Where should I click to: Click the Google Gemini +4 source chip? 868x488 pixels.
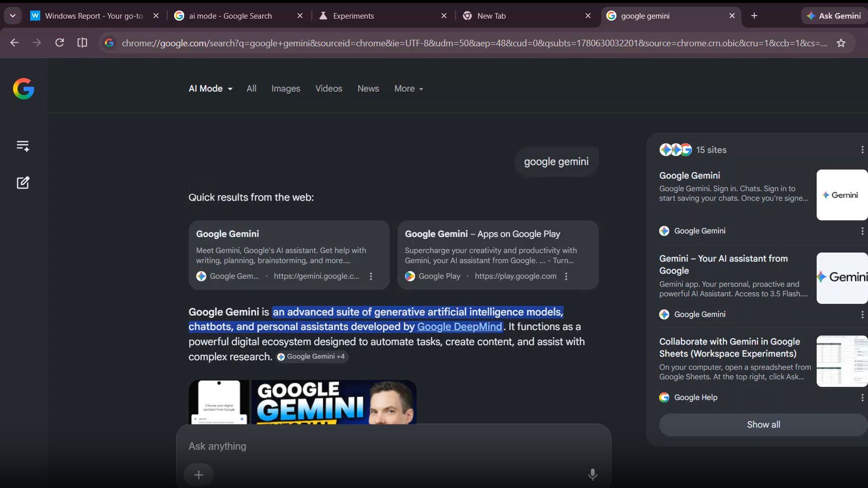311,356
